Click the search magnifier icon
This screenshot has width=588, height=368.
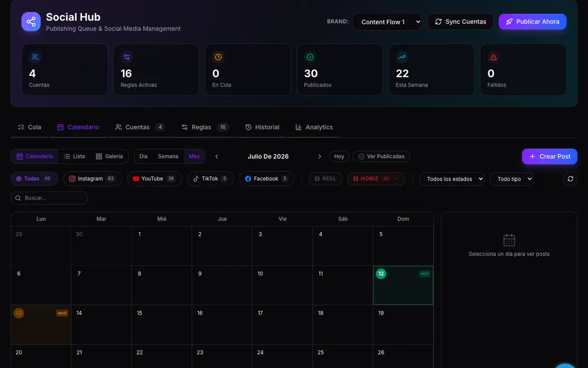click(x=18, y=198)
